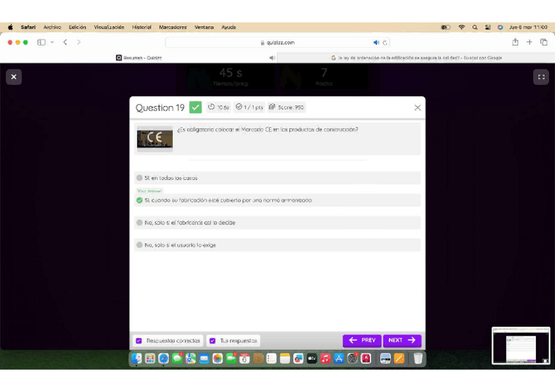555x392 pixels.
Task: Go to next question with NEXT button
Action: click(402, 340)
